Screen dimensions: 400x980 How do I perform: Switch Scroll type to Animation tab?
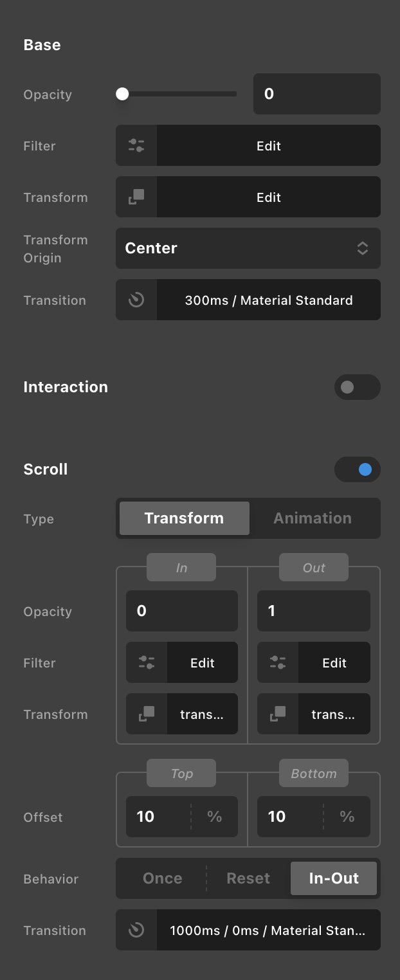pos(313,518)
